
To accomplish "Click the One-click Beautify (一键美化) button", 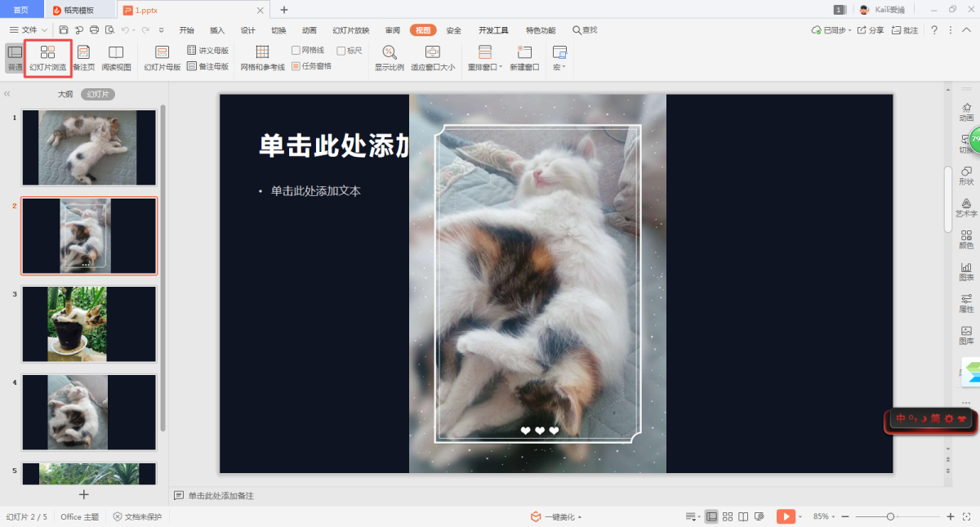I will pos(556,516).
